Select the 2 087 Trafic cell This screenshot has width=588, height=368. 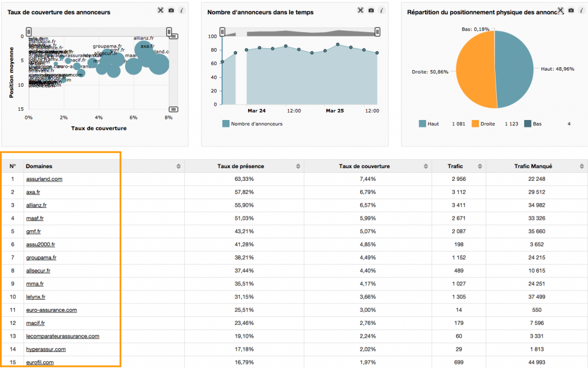point(459,231)
